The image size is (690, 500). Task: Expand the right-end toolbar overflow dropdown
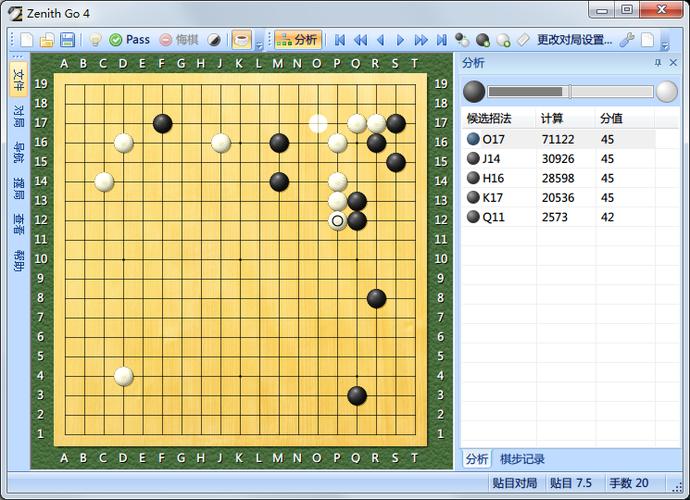[665, 44]
